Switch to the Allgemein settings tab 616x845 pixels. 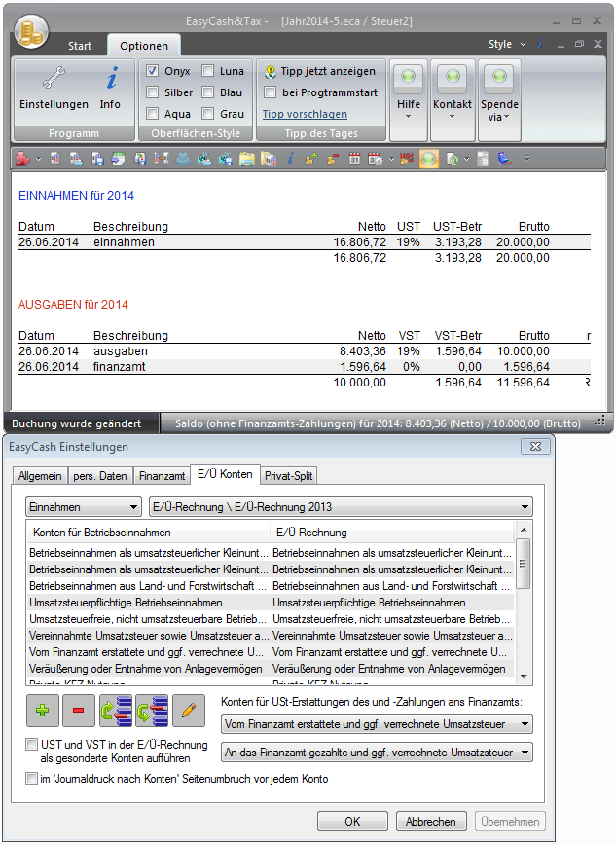[x=40, y=476]
